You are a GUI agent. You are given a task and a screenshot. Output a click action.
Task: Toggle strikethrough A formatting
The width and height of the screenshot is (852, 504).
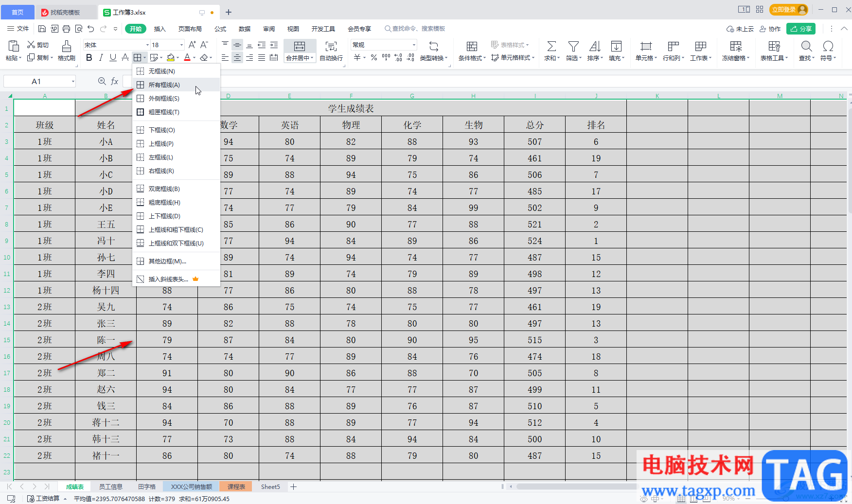125,57
